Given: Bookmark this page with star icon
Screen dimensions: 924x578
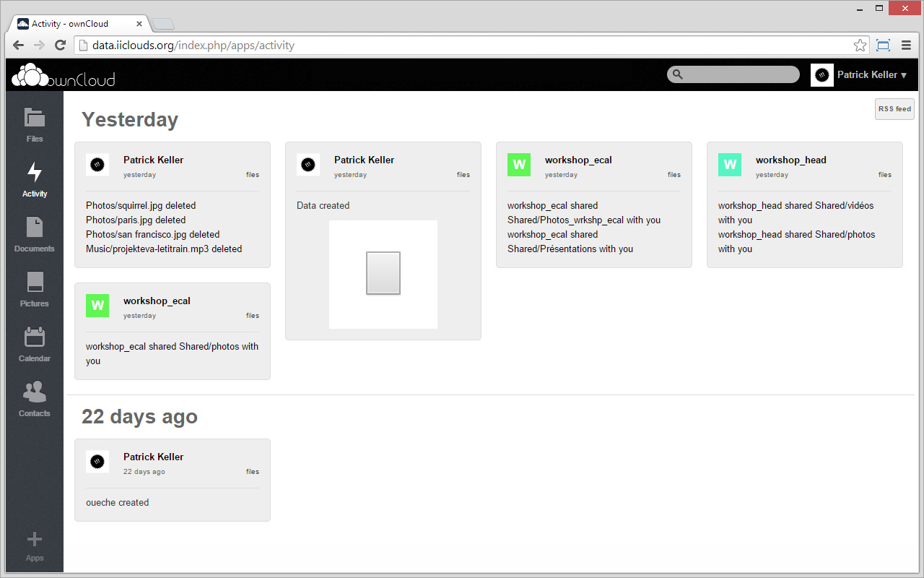Looking at the screenshot, I should (x=860, y=46).
